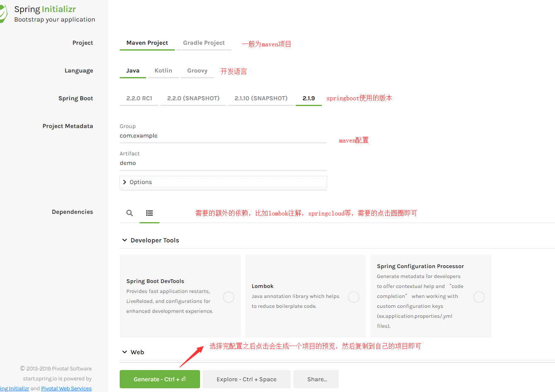Click the dependency search magnifier icon
The height and width of the screenshot is (392, 555).
(130, 213)
